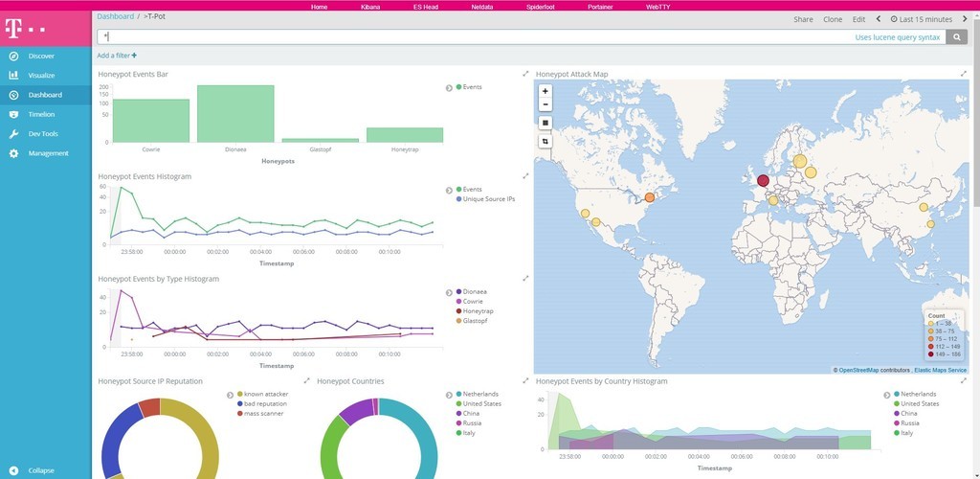Open ES Head from top menu
980x479 pixels.
pyautogui.click(x=426, y=7)
